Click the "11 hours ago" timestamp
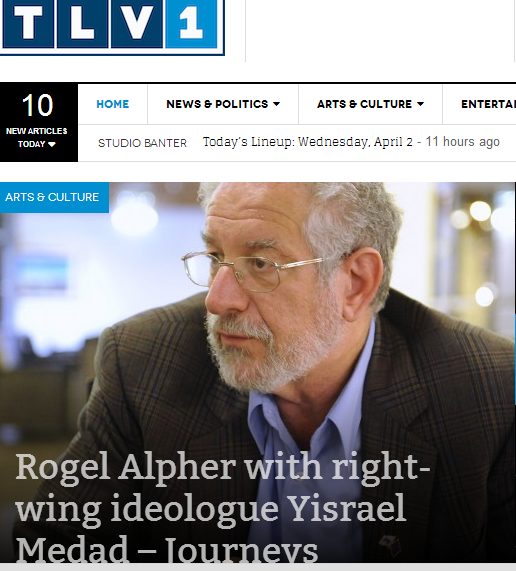This screenshot has height=571, width=516. pos(462,142)
